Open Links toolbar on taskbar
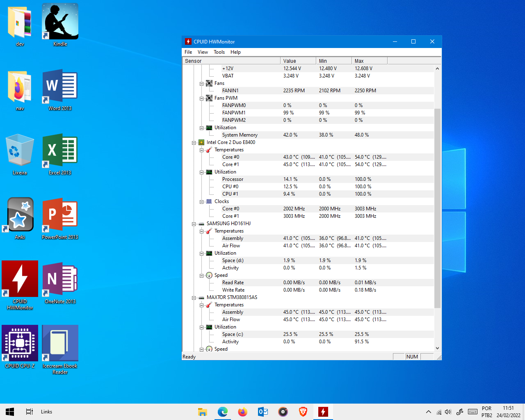The height and width of the screenshot is (420, 525). 46,412
